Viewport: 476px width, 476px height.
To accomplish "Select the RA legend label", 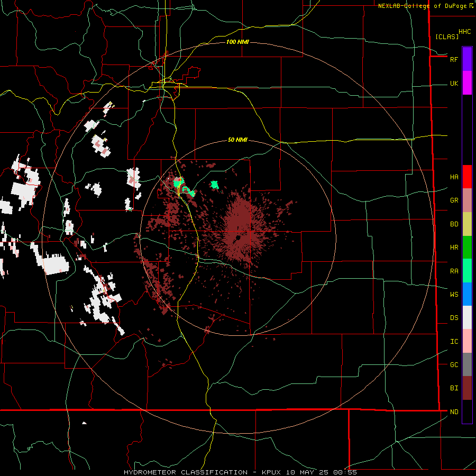I will coord(454,271).
